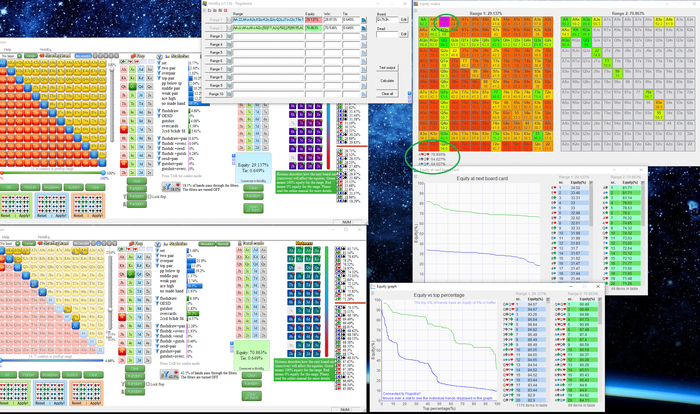Click Clear all fields button, lower Flopzilla

point(251,396)
